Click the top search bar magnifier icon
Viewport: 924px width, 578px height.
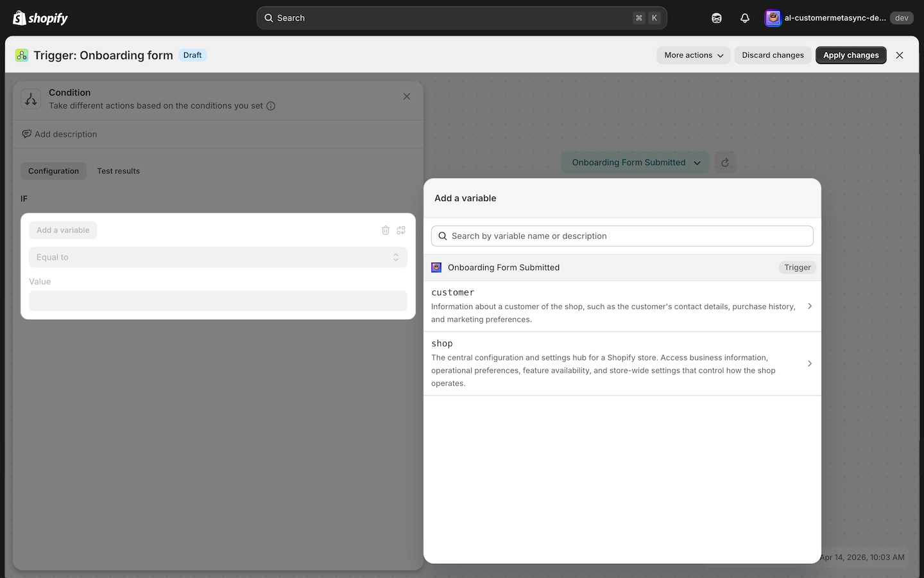point(269,18)
